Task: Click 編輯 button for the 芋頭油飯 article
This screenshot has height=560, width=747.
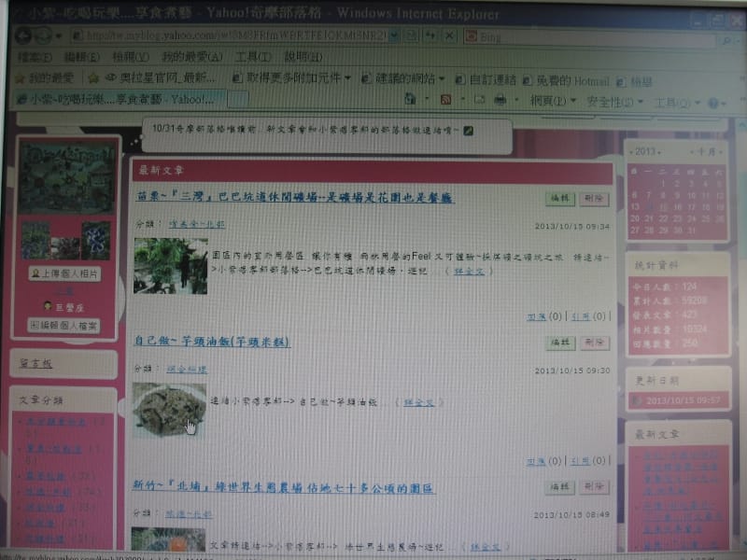Action: tap(559, 343)
